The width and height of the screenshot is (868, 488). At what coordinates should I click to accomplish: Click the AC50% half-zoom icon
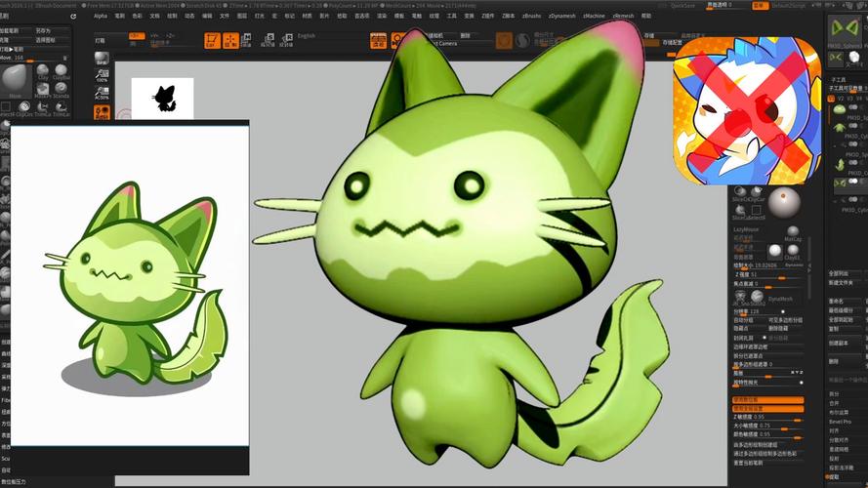(102, 93)
